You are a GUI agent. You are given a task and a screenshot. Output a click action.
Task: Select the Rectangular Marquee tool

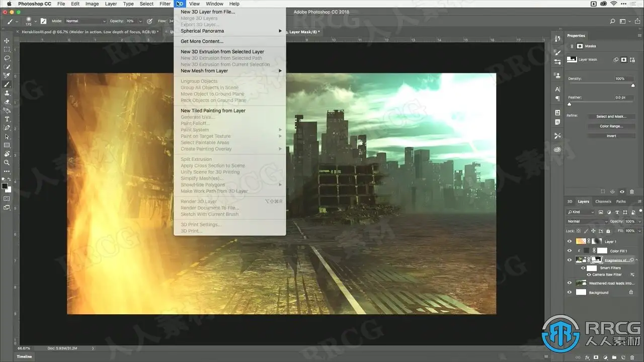7,49
